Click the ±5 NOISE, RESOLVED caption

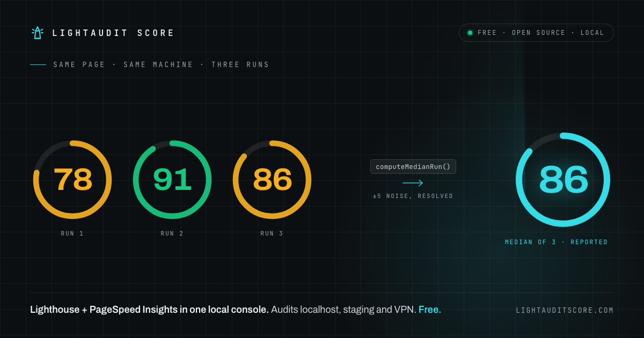pyautogui.click(x=413, y=196)
